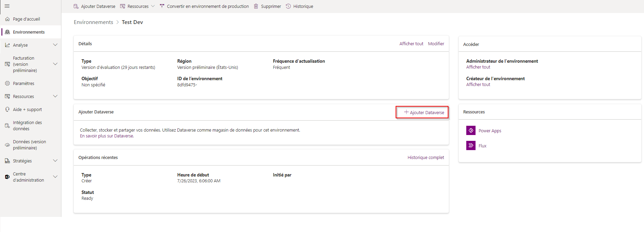This screenshot has height=232, width=644.
Task: Click the hamburger menu icon
Action: (7, 6)
